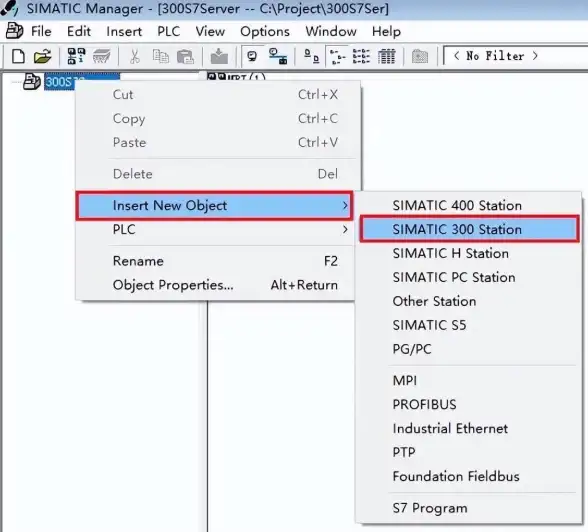Select SIMATIC H Station
This screenshot has width=588, height=532.
[469, 253]
